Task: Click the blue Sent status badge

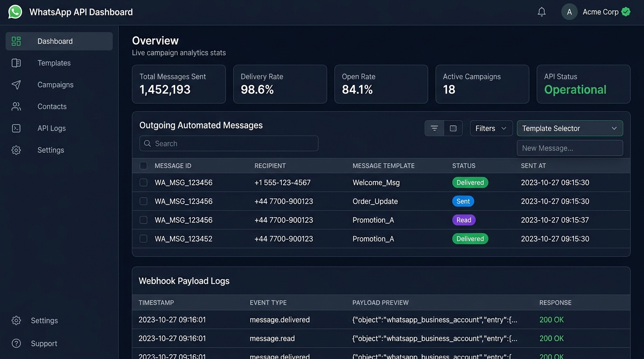Action: [463, 201]
